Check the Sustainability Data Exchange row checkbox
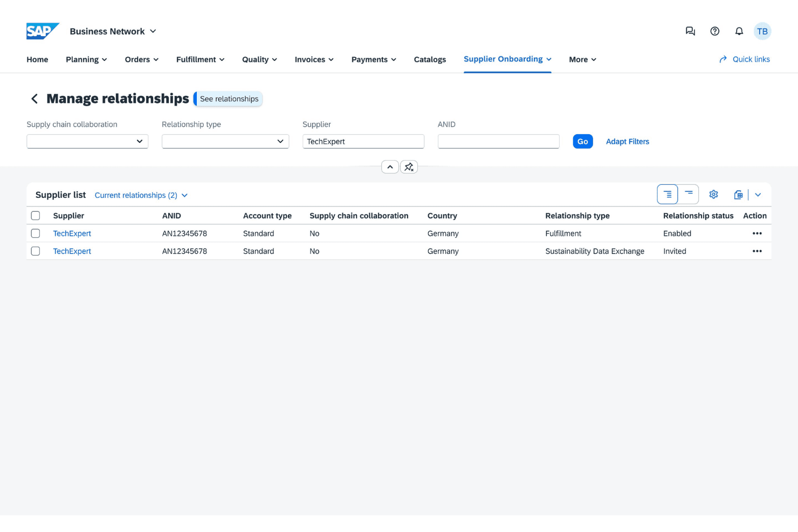Screen dimensions: 798x532 (x=36, y=251)
